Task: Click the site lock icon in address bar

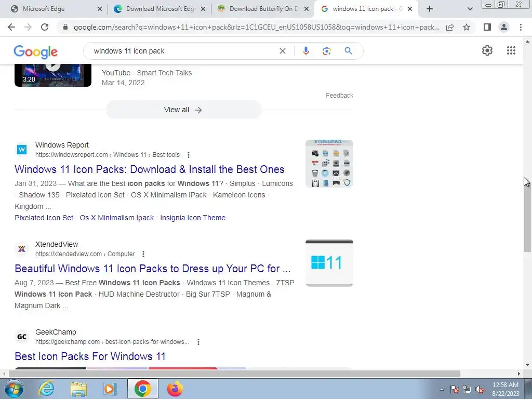Action: tap(65, 27)
